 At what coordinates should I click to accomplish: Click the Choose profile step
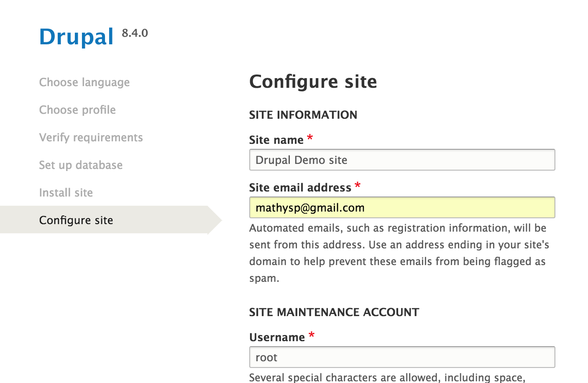click(x=77, y=110)
